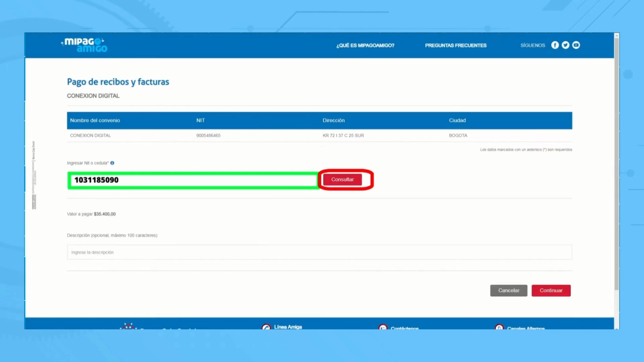The image size is (644, 362).
Task: Open Preguntas Frecuentes menu item
Action: point(455,46)
